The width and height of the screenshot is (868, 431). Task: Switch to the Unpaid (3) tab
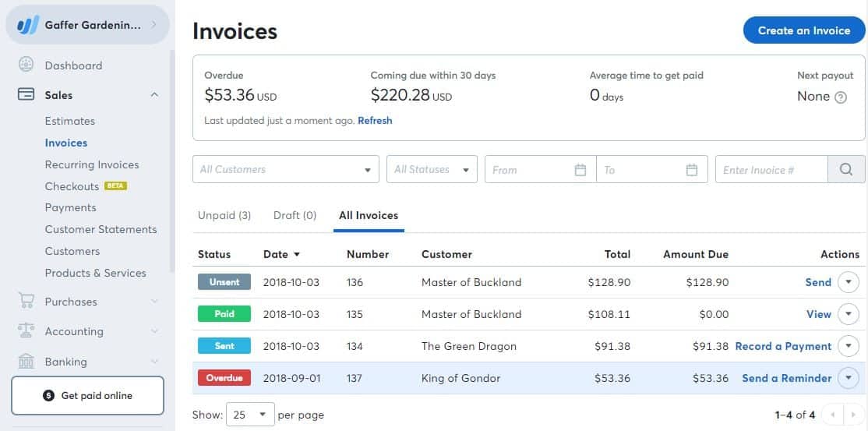click(x=224, y=215)
